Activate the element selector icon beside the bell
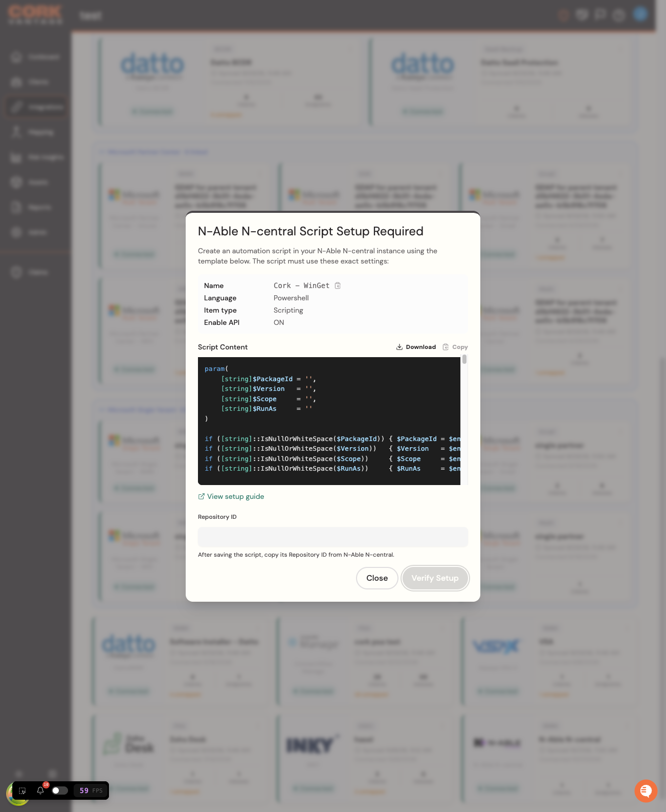Screen dimensions: 666x812 click(x=23, y=791)
